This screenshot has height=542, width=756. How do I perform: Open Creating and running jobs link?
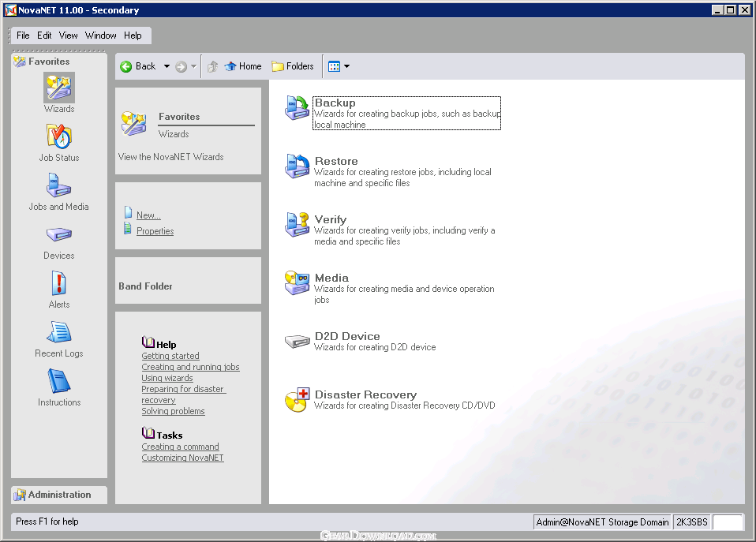190,367
